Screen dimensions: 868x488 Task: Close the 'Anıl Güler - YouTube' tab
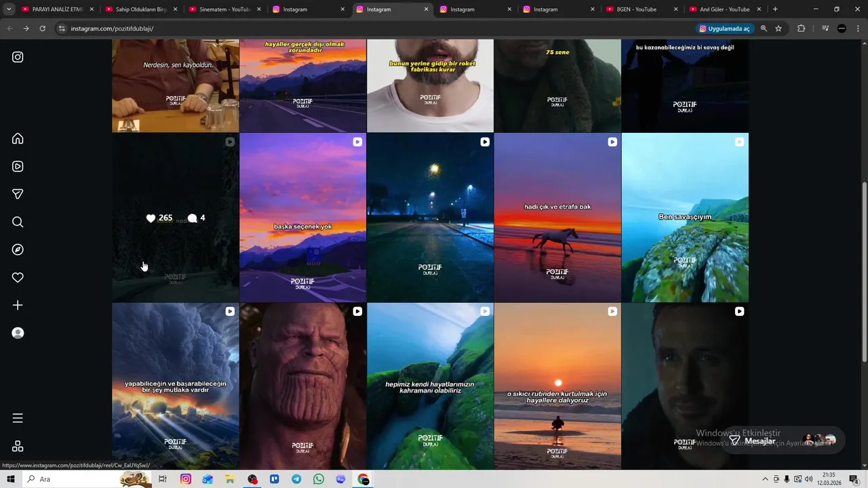click(x=759, y=9)
